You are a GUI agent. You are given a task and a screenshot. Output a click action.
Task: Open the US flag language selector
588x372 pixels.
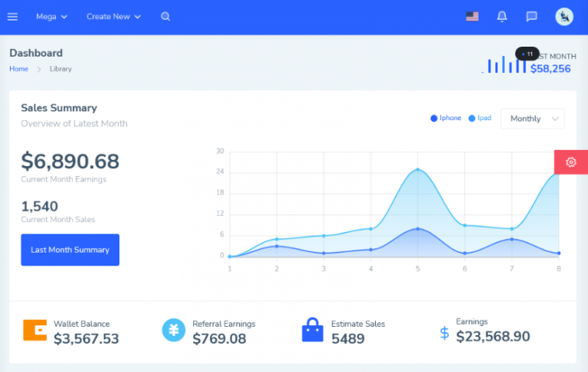(x=472, y=17)
